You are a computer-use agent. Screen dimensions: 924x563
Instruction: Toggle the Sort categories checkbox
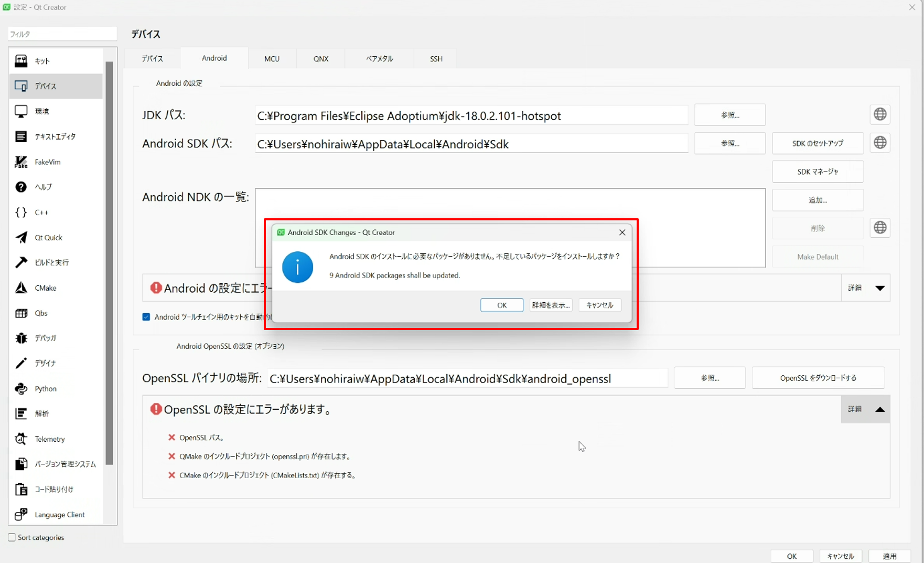[x=12, y=537]
